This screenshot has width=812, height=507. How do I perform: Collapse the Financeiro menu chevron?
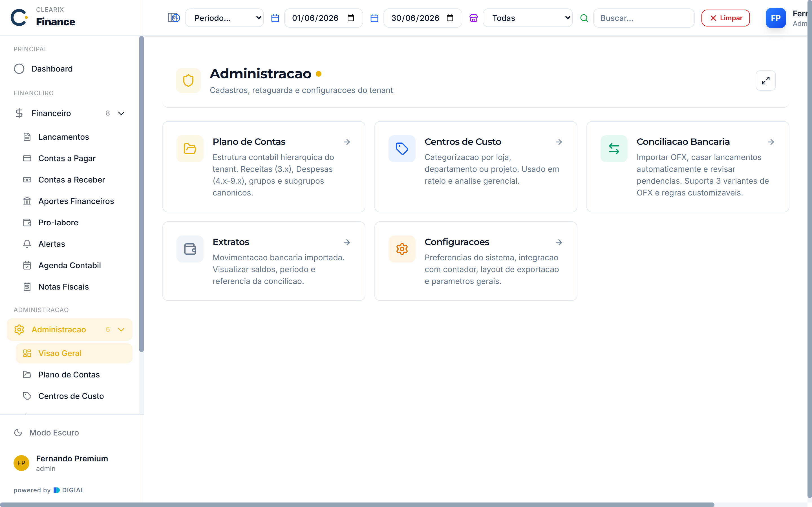click(x=121, y=113)
